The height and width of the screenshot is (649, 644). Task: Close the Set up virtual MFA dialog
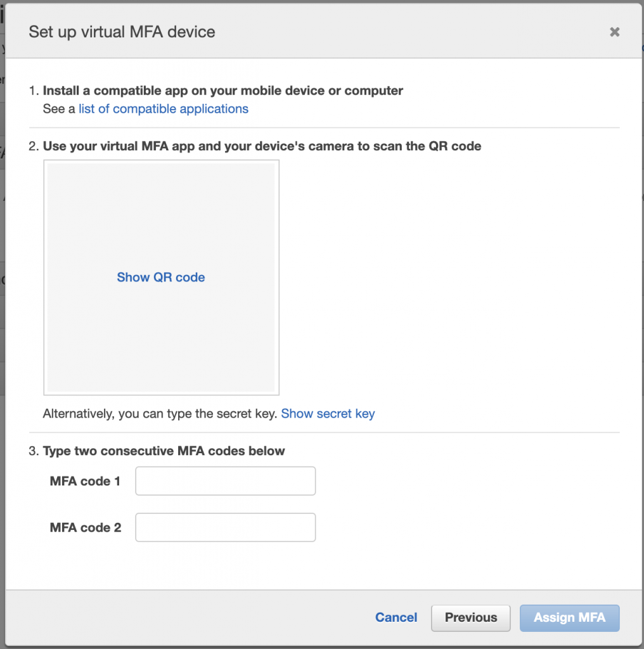click(614, 32)
